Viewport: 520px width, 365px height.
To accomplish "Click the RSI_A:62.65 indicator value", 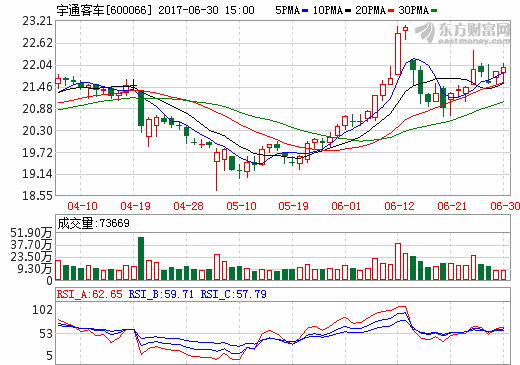I will click(90, 294).
